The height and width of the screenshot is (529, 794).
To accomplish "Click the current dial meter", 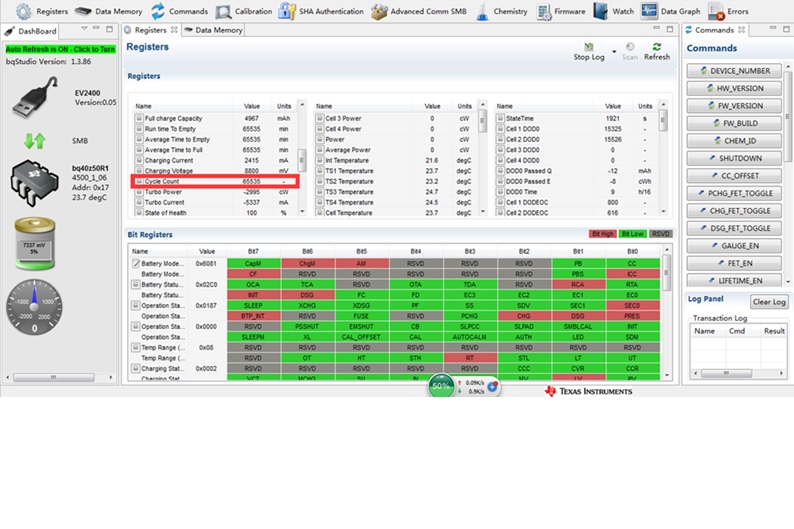I will 34,307.
